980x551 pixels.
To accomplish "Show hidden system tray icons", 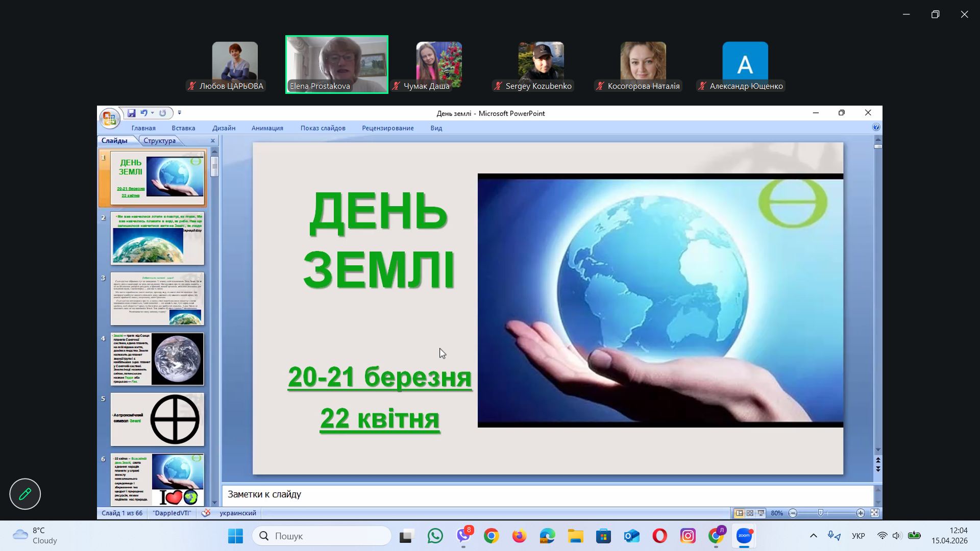I will [x=814, y=536].
